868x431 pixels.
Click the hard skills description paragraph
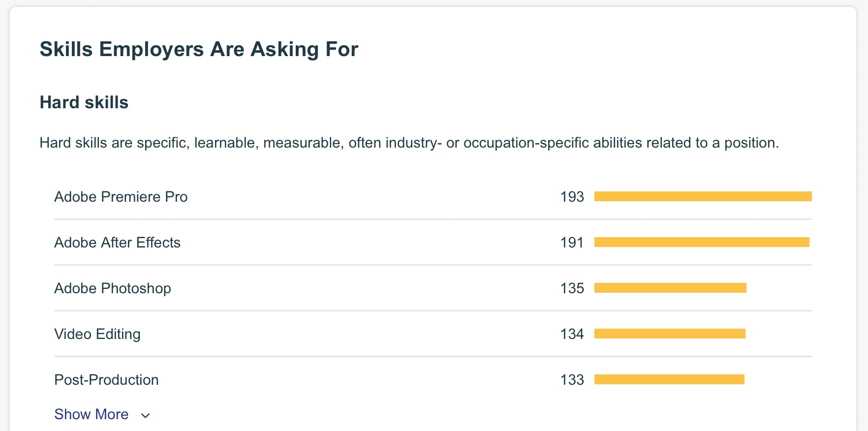[x=409, y=143]
